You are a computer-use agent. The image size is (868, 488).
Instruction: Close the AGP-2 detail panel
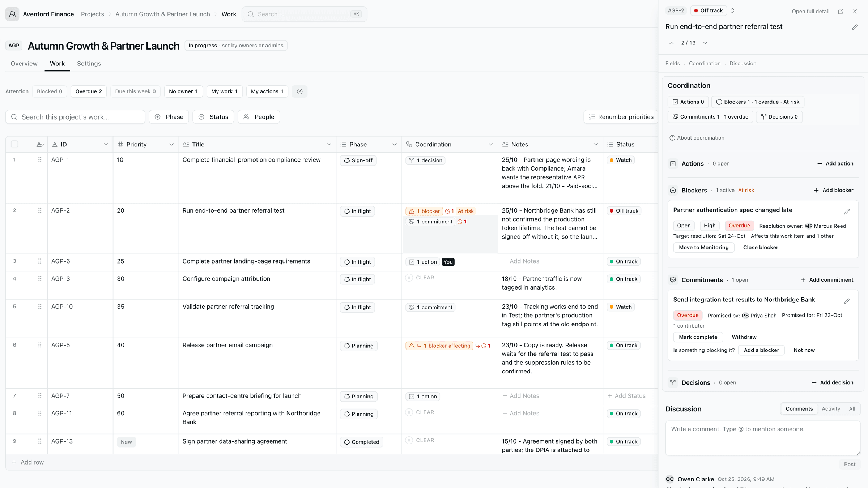coord(855,12)
